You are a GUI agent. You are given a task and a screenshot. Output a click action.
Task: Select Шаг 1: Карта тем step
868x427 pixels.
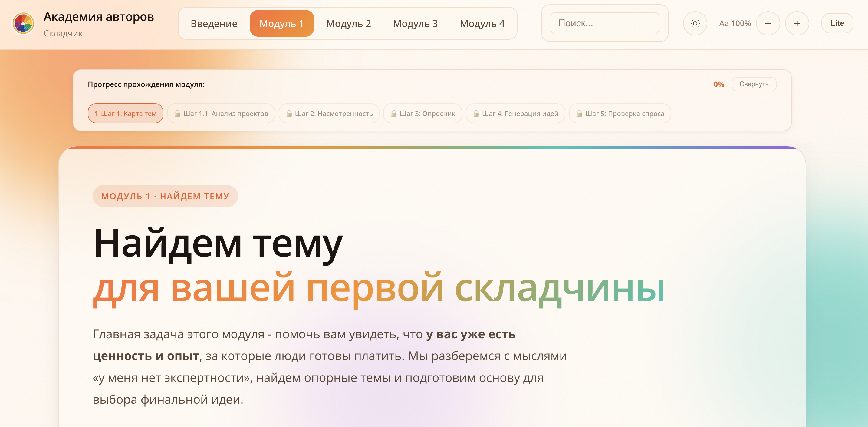coord(125,113)
